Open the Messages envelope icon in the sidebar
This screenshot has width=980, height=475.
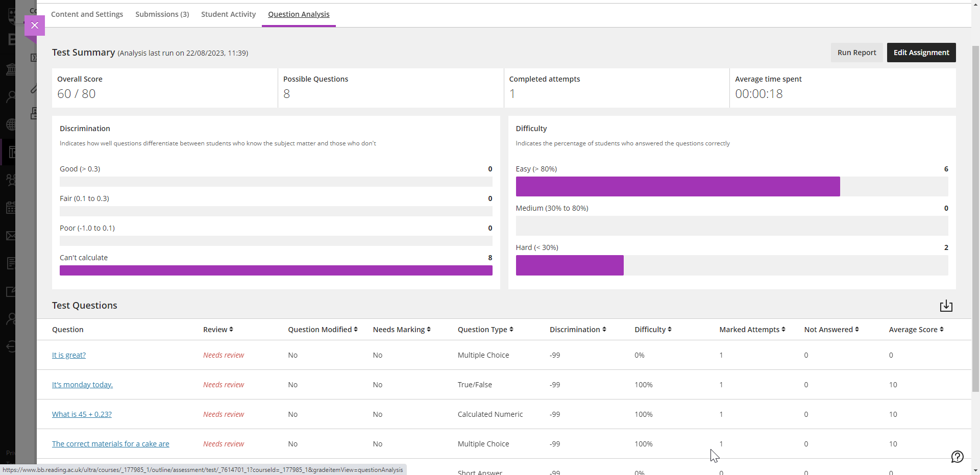(11, 236)
